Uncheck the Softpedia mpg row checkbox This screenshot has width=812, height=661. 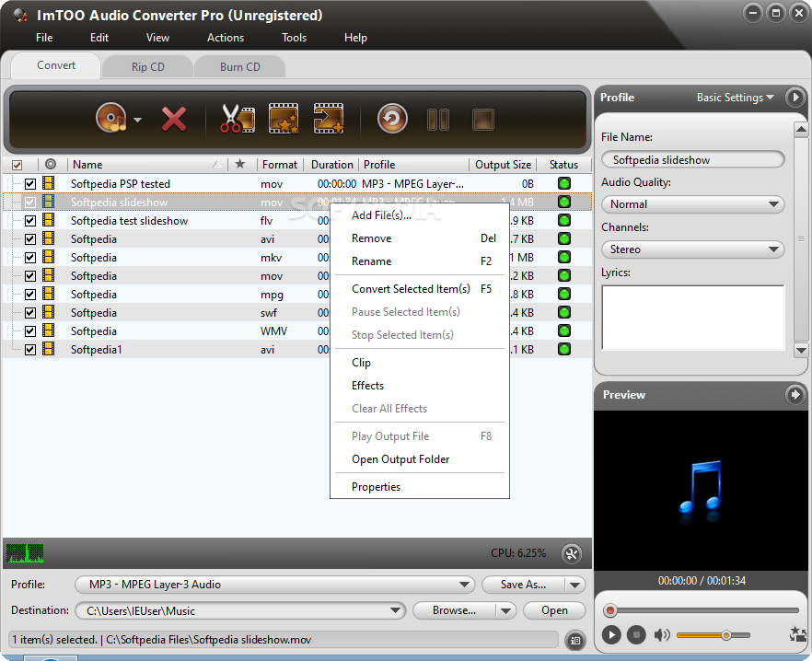click(x=30, y=295)
